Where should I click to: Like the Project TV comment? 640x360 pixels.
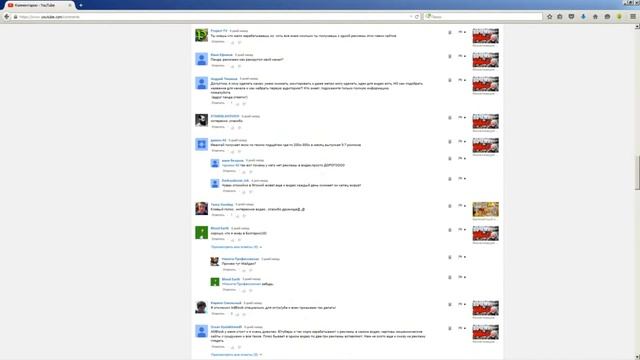pos(233,42)
